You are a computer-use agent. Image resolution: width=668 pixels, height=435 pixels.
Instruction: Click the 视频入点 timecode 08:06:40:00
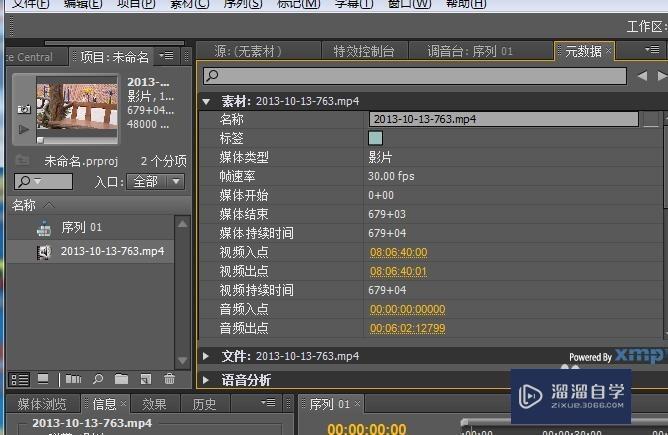(x=398, y=252)
